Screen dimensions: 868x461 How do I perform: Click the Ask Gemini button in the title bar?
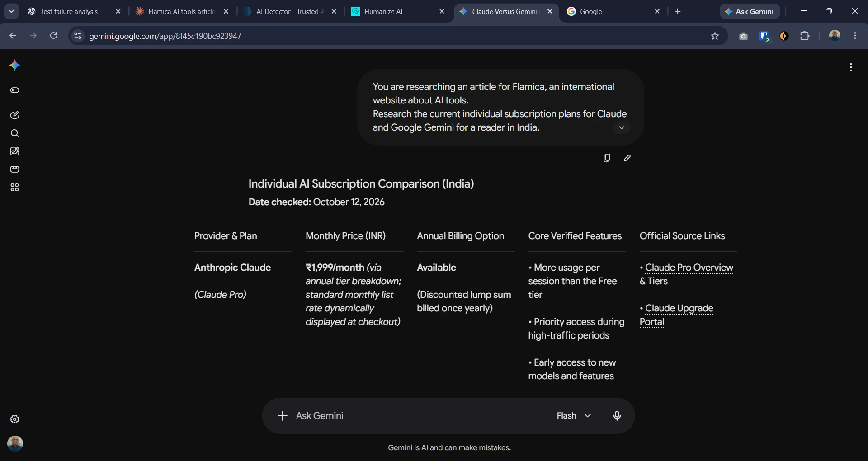pos(750,12)
